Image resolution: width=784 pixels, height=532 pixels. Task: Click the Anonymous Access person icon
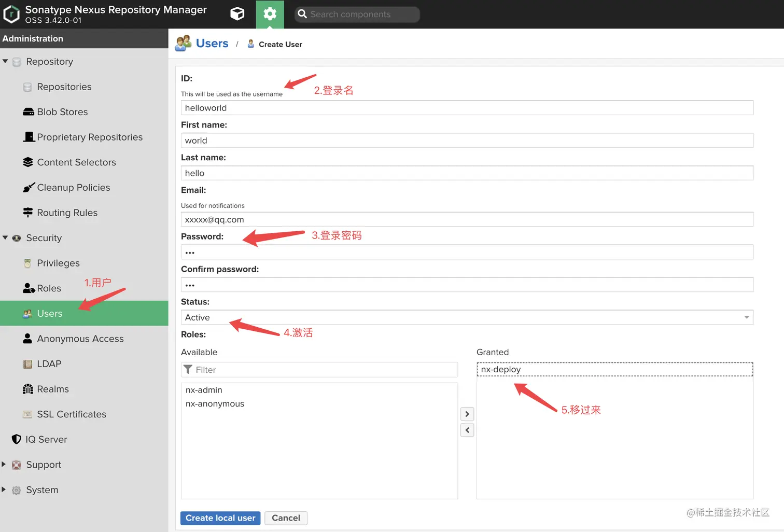(x=27, y=339)
